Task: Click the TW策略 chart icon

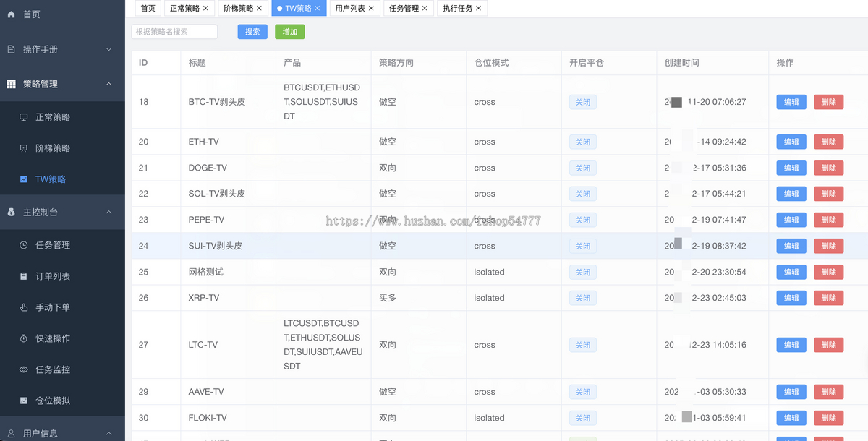Action: click(x=23, y=179)
